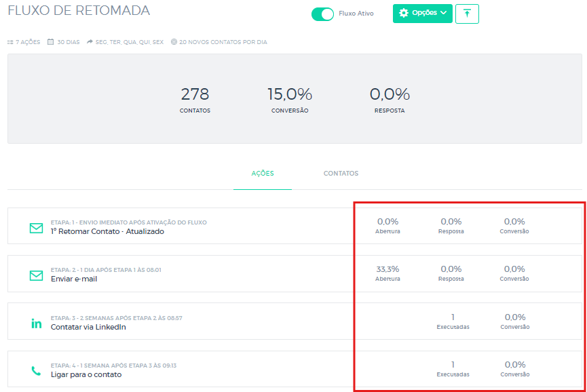
Task: Switch to the CONTATOS tab
Action: (340, 173)
